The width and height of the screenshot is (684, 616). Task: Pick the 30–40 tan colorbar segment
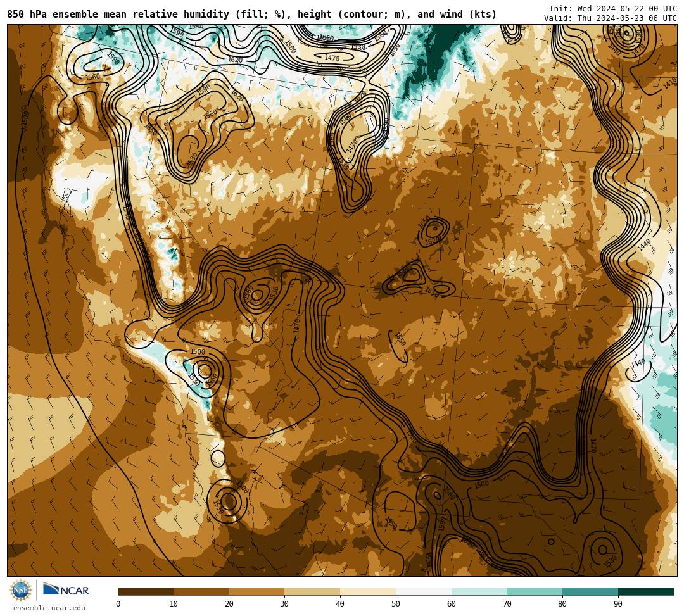click(x=312, y=591)
